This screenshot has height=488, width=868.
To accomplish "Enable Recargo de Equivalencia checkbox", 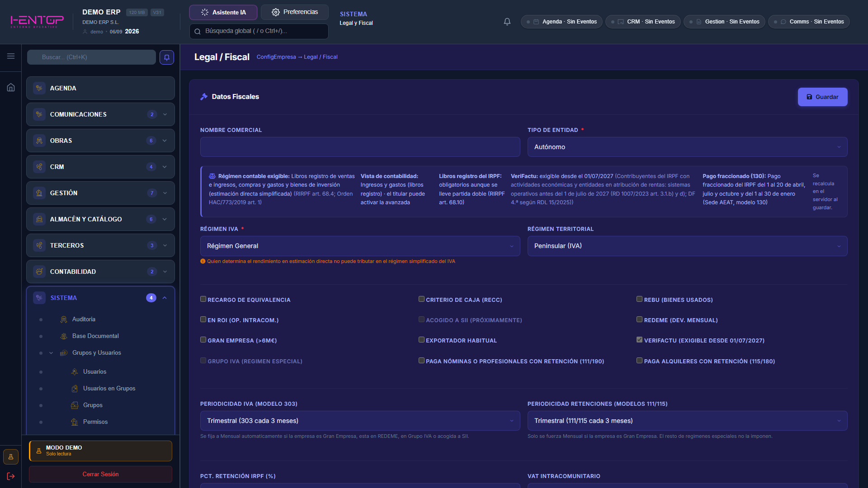I will pos(203,299).
